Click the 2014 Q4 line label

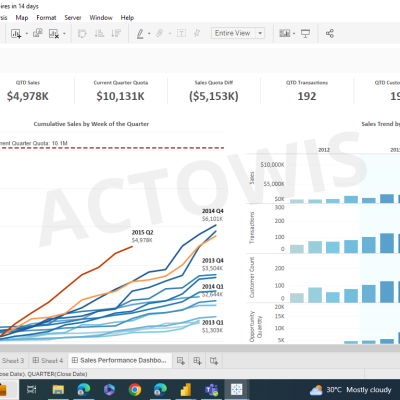pos(213,211)
